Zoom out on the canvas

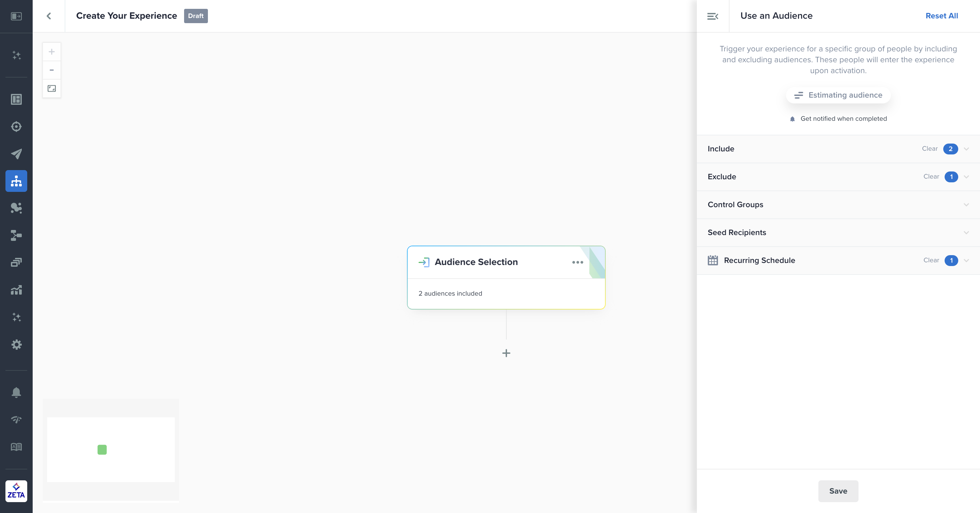(x=52, y=70)
